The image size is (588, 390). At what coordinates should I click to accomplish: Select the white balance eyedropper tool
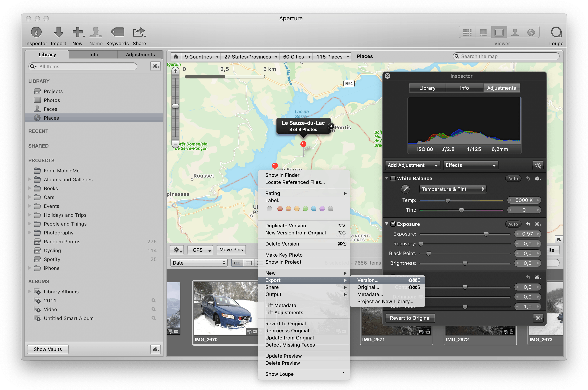[x=405, y=189]
